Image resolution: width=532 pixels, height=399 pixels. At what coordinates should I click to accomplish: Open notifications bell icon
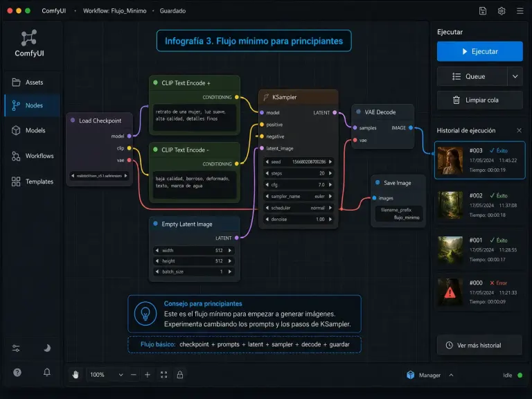click(x=47, y=373)
